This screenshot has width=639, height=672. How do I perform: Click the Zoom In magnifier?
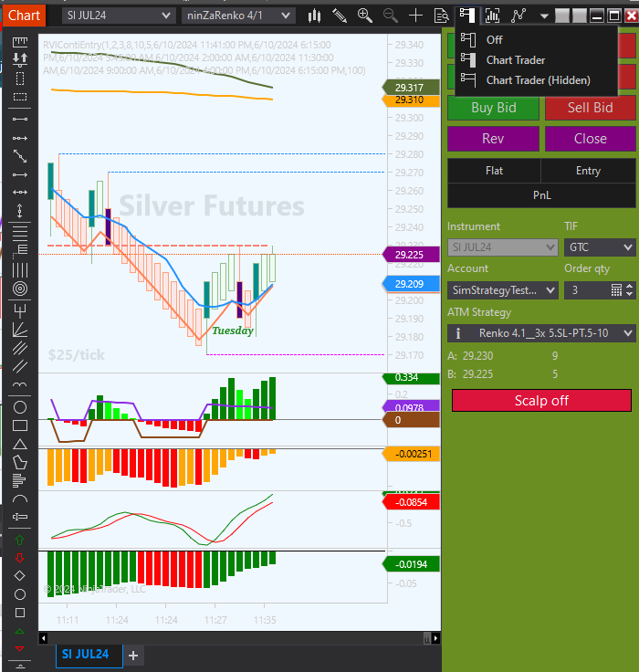tap(365, 16)
